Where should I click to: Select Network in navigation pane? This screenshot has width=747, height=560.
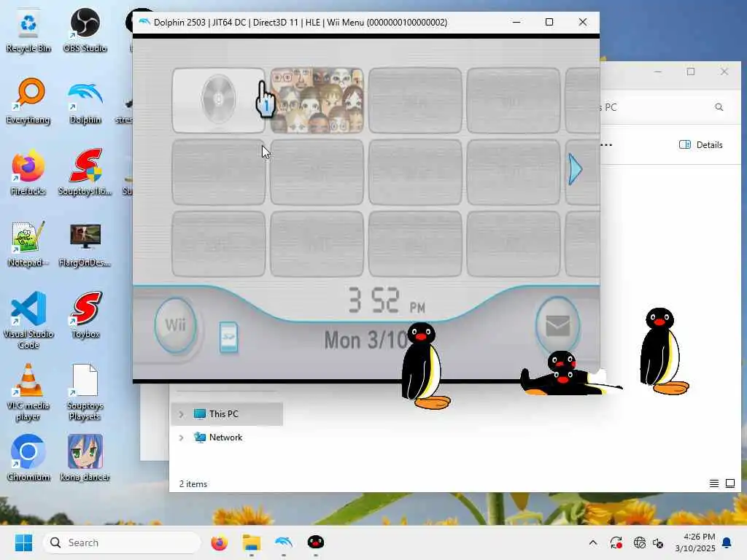pos(227,437)
